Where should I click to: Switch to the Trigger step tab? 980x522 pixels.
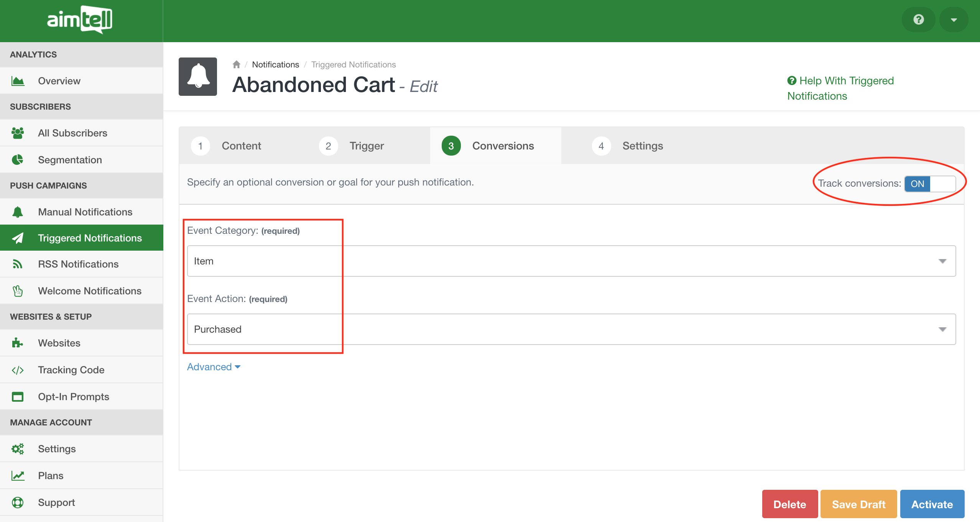(366, 146)
